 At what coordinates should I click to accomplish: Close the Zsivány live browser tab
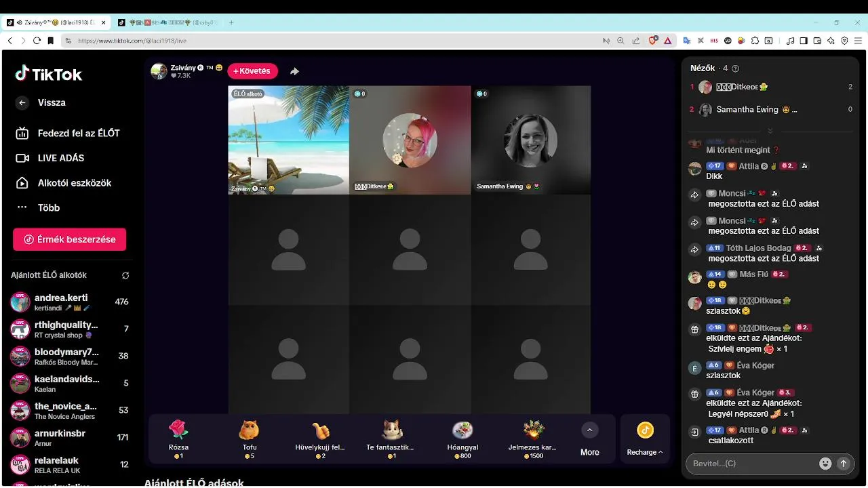point(104,22)
